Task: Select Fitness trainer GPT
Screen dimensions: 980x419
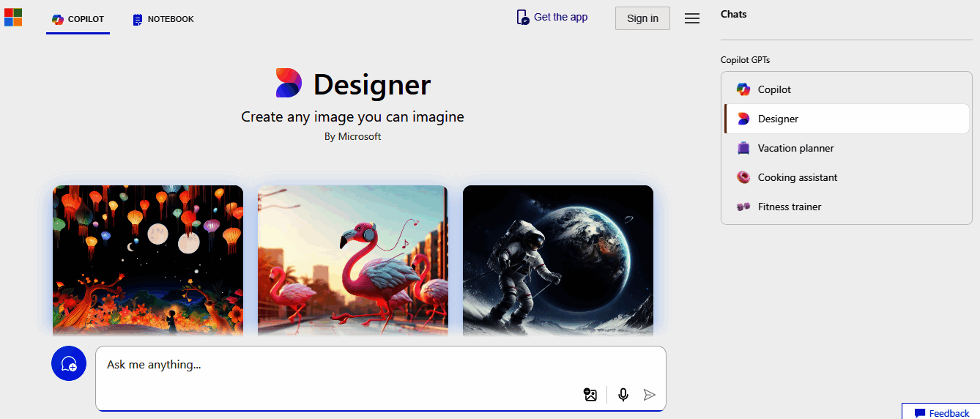Action: (847, 207)
